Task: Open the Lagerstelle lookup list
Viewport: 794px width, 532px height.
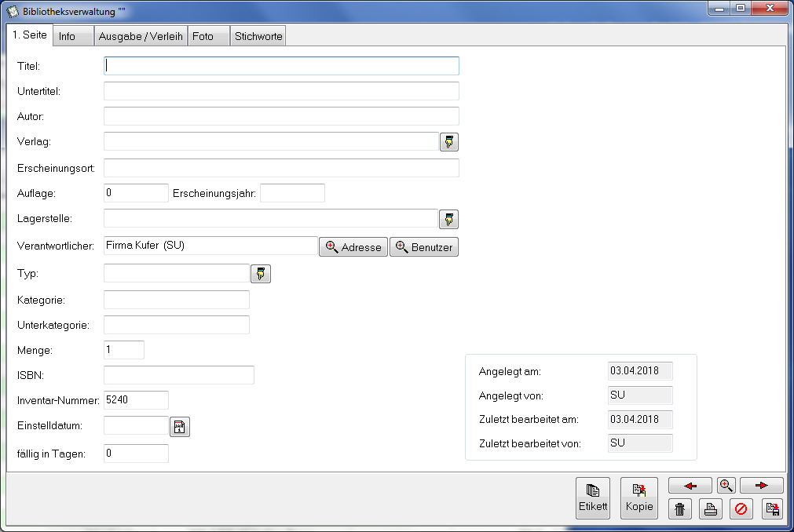Action: click(449, 219)
